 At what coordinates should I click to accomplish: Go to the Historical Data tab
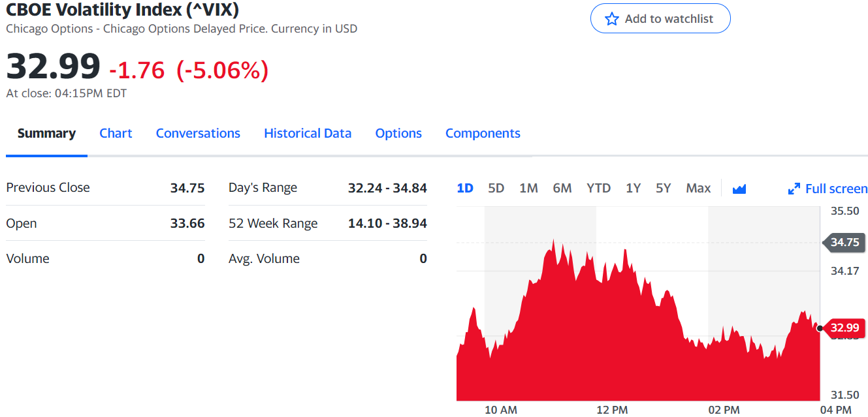[308, 133]
